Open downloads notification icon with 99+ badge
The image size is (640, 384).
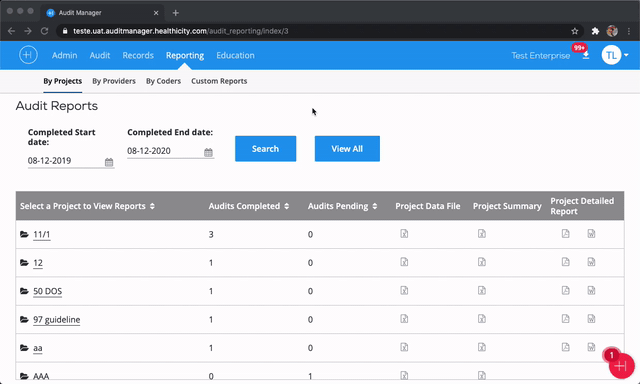click(x=585, y=55)
